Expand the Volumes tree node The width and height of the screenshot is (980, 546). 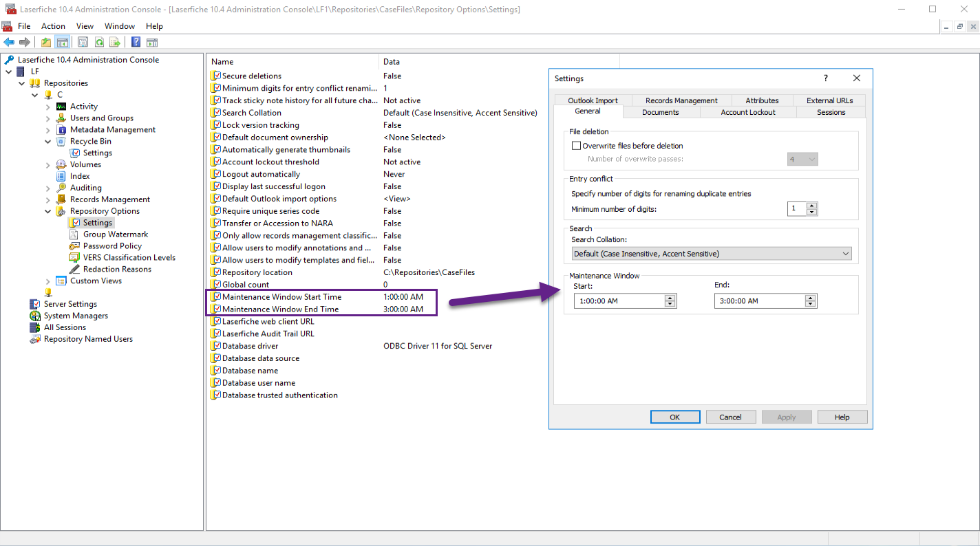(47, 165)
